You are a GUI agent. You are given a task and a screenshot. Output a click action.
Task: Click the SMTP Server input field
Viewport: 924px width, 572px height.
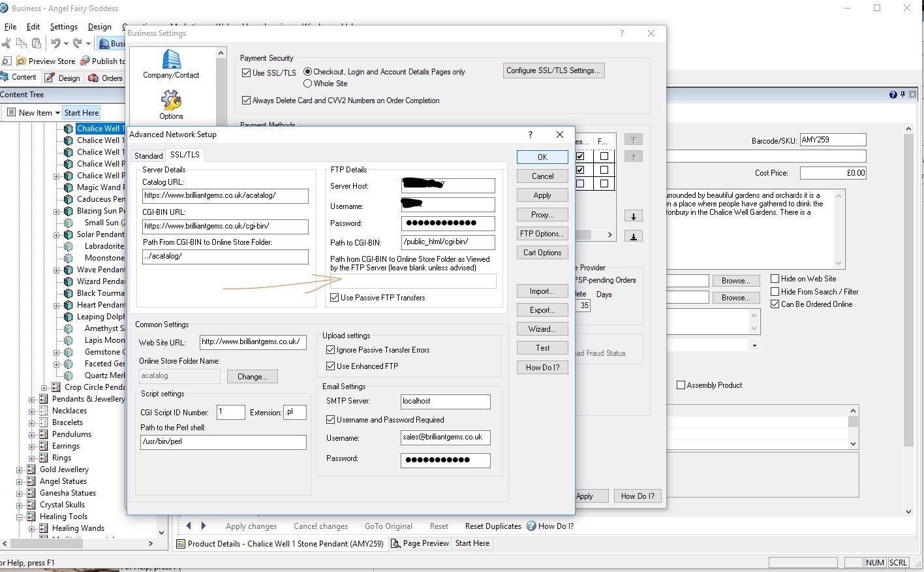(445, 402)
